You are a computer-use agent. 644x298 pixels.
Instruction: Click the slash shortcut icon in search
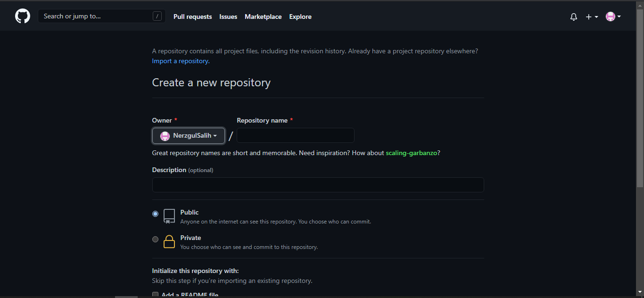pyautogui.click(x=157, y=17)
